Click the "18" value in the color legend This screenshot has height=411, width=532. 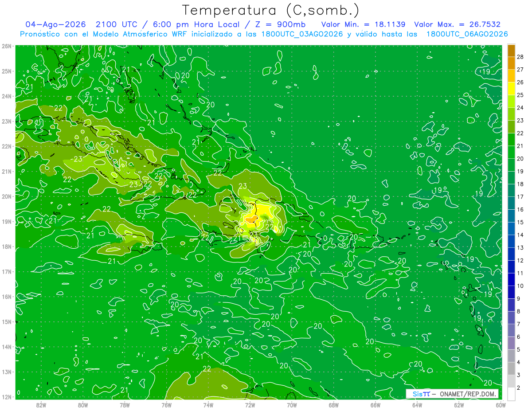[x=520, y=184]
